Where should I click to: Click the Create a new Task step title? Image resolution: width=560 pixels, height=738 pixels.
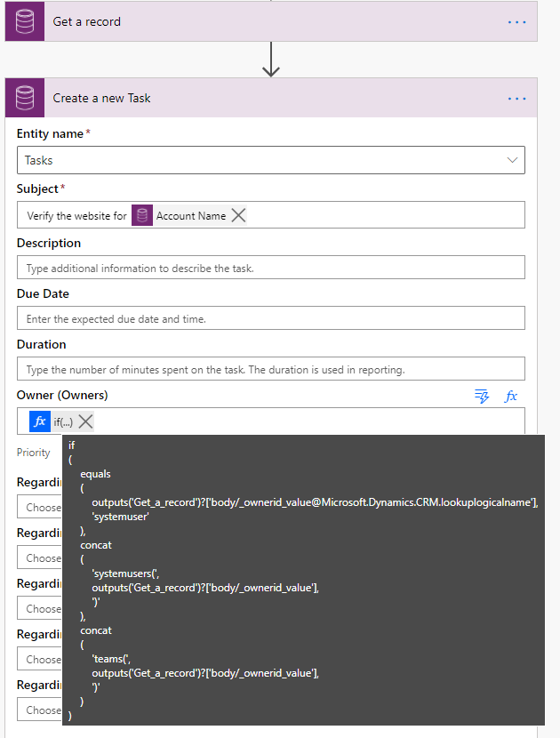(x=101, y=98)
